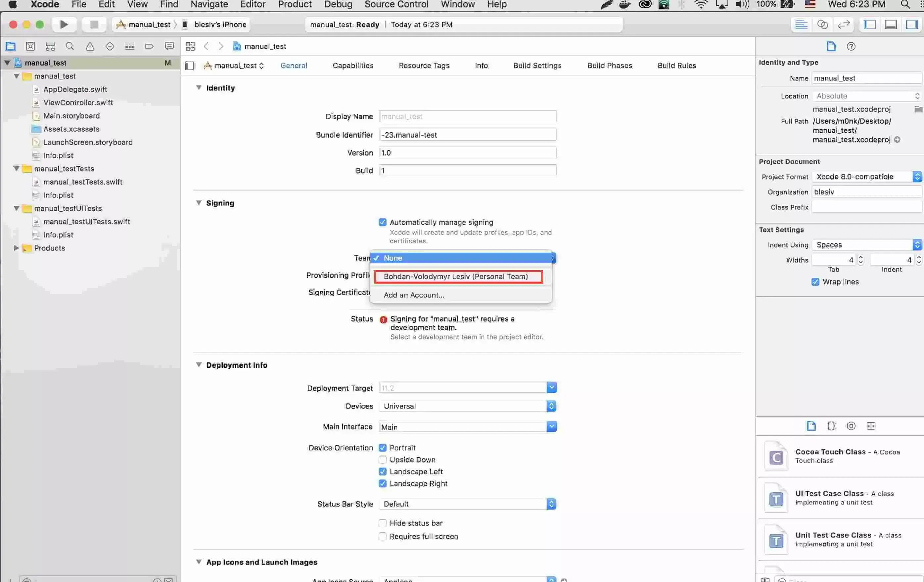Click the warning/issue navigator icon
Image resolution: width=924 pixels, height=582 pixels.
[89, 46]
